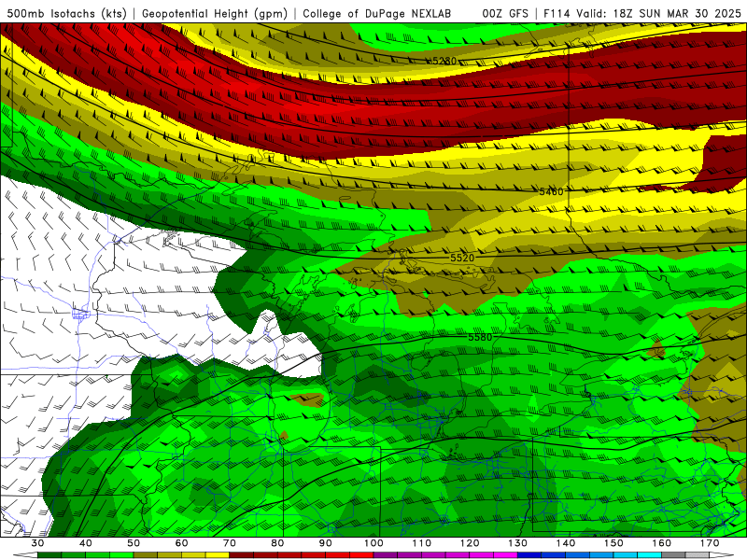Click the 100 value on the color scale

pos(373,543)
